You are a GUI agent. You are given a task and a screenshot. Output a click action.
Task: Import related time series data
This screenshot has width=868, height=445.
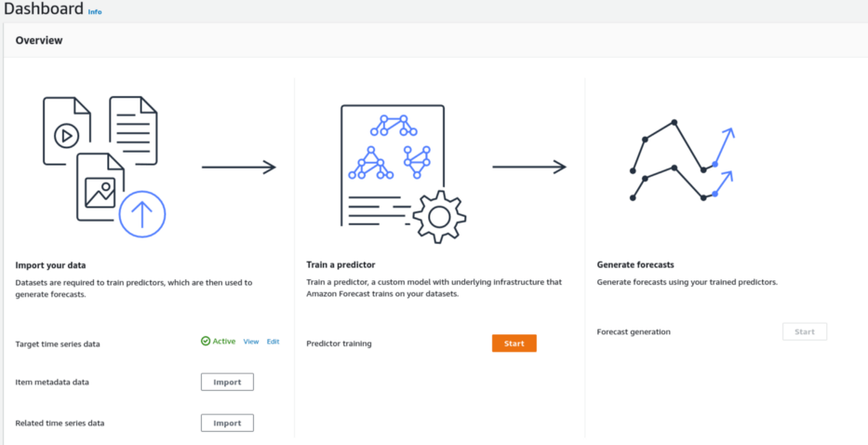[x=227, y=423]
